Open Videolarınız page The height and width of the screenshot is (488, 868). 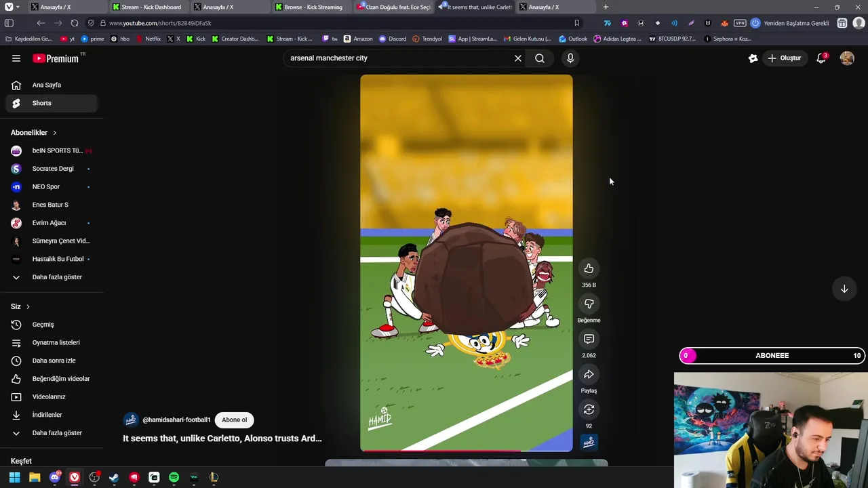pos(52,397)
